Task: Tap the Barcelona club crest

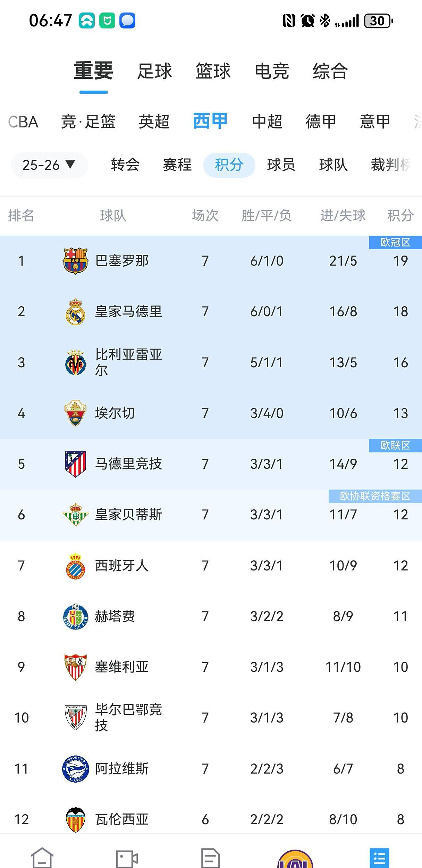Action: coord(76,261)
